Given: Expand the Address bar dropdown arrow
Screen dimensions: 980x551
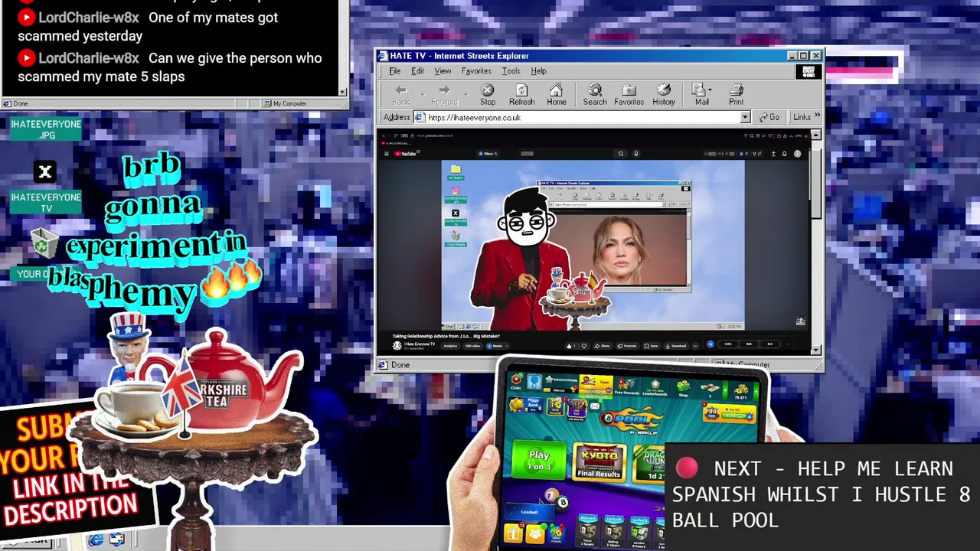Looking at the screenshot, I should 745,117.
